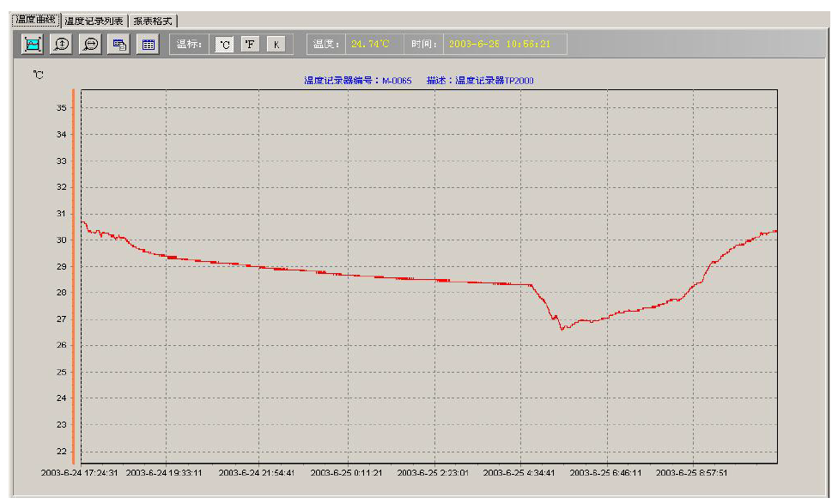
Task: Open the 温度曲线 tab
Action: point(35,20)
